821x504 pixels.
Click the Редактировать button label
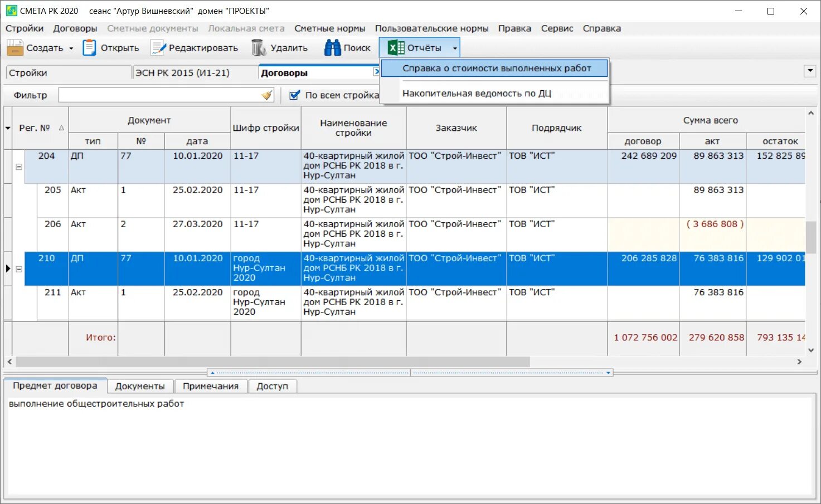point(203,48)
